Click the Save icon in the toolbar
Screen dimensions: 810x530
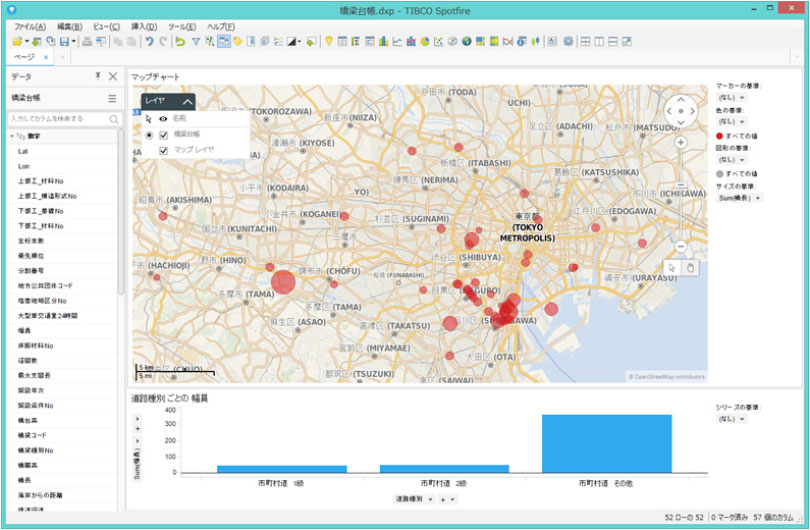[62, 41]
